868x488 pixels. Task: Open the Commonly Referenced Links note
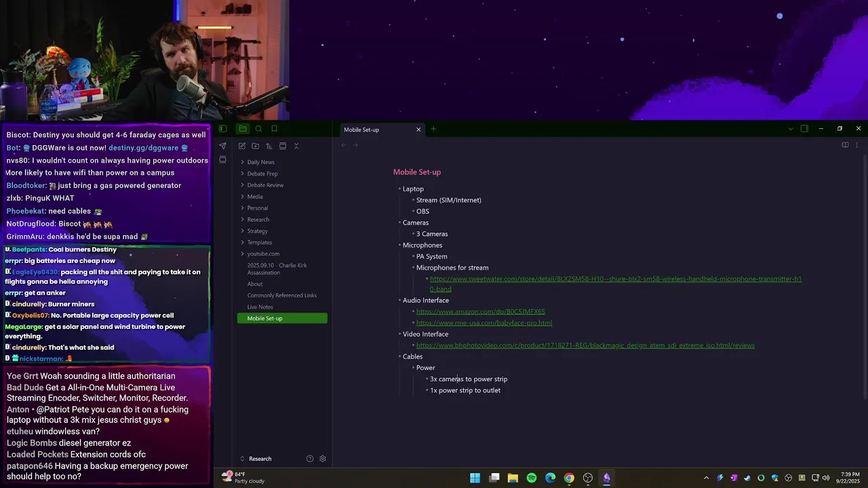[x=282, y=296]
